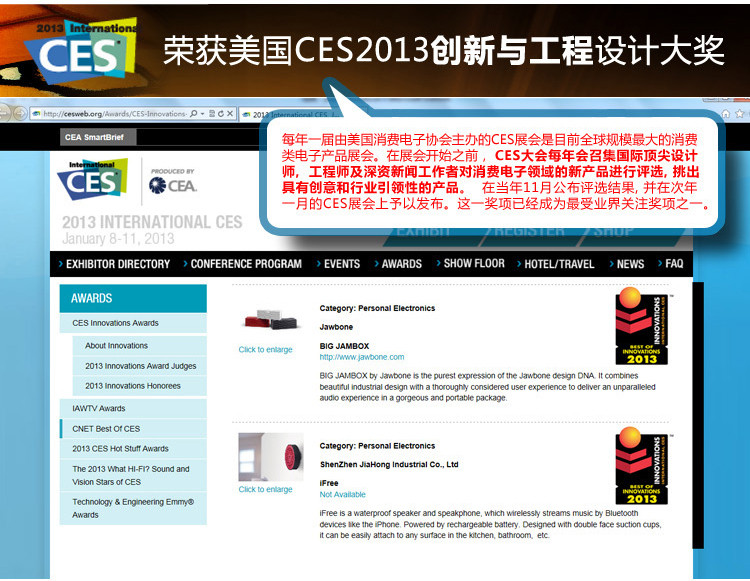
Task: Click the International CES logo on the webpage
Action: click(93, 179)
